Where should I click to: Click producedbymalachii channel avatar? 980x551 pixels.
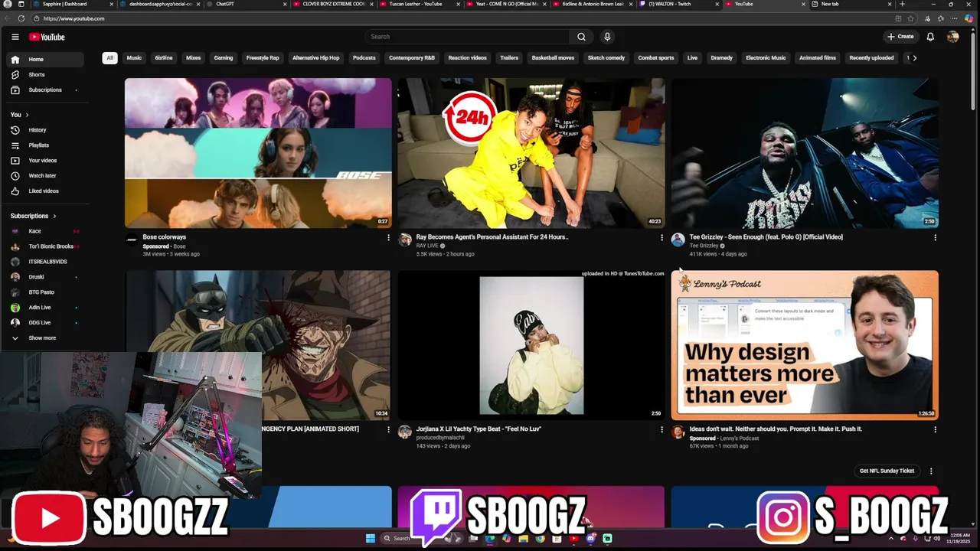point(405,432)
